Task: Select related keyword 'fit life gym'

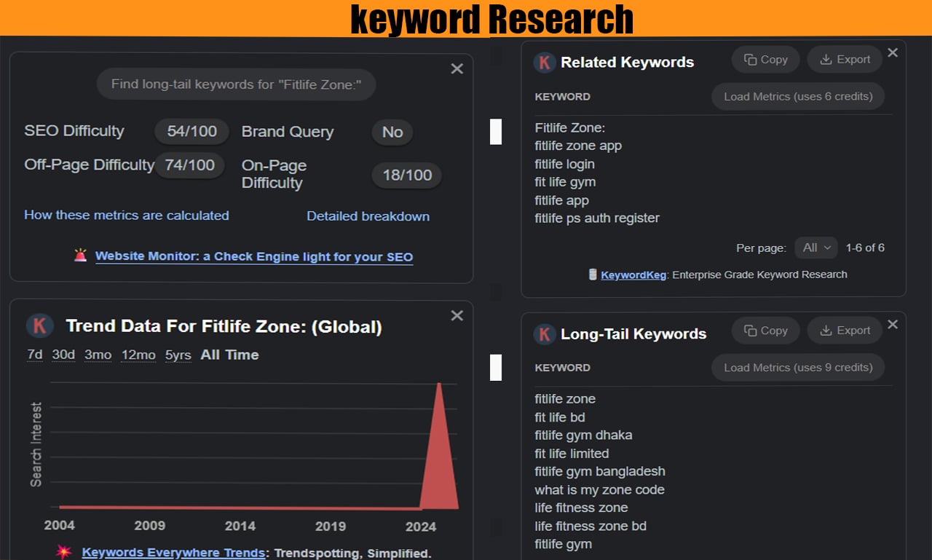Action: coord(565,182)
